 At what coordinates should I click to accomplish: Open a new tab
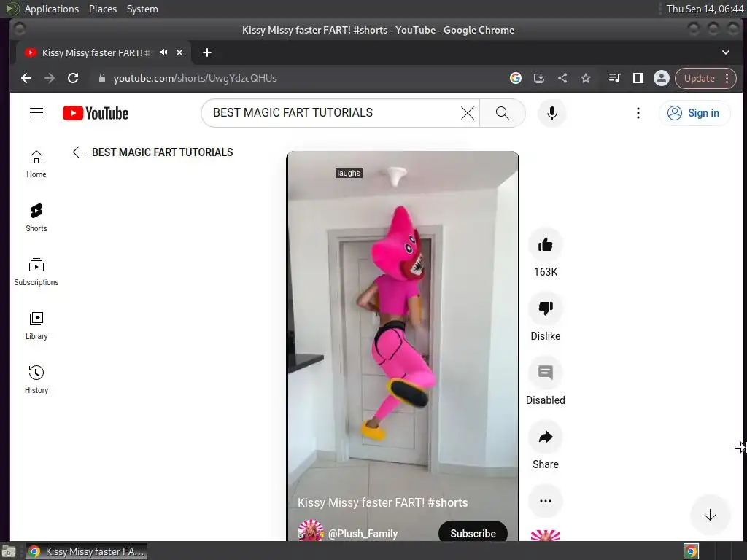click(206, 52)
